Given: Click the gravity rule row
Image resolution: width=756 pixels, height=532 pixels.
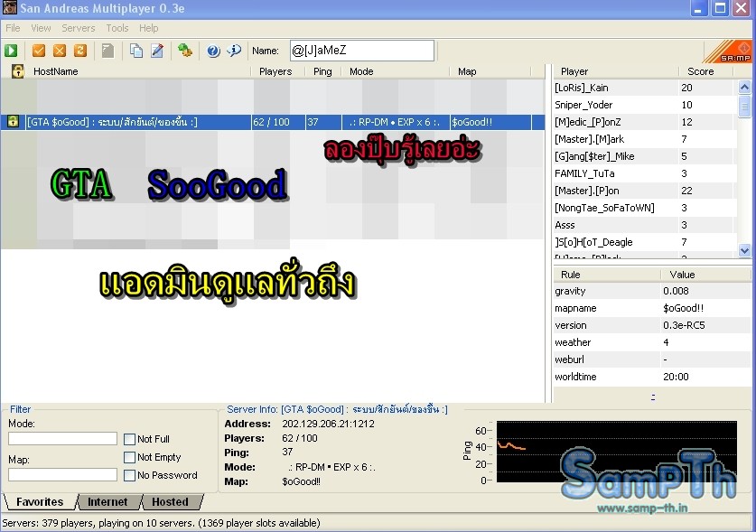Looking at the screenshot, I should point(652,291).
